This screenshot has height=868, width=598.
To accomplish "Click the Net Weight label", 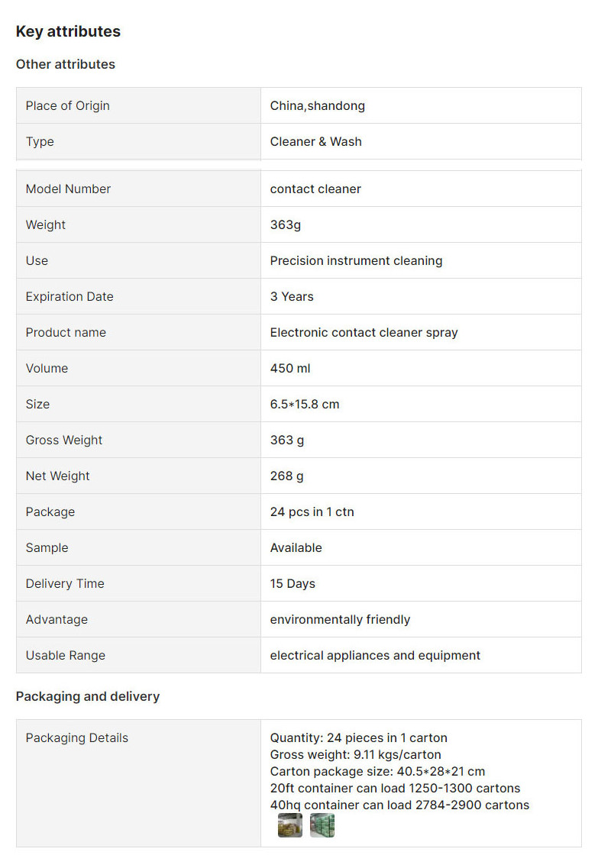I will pos(57,476).
